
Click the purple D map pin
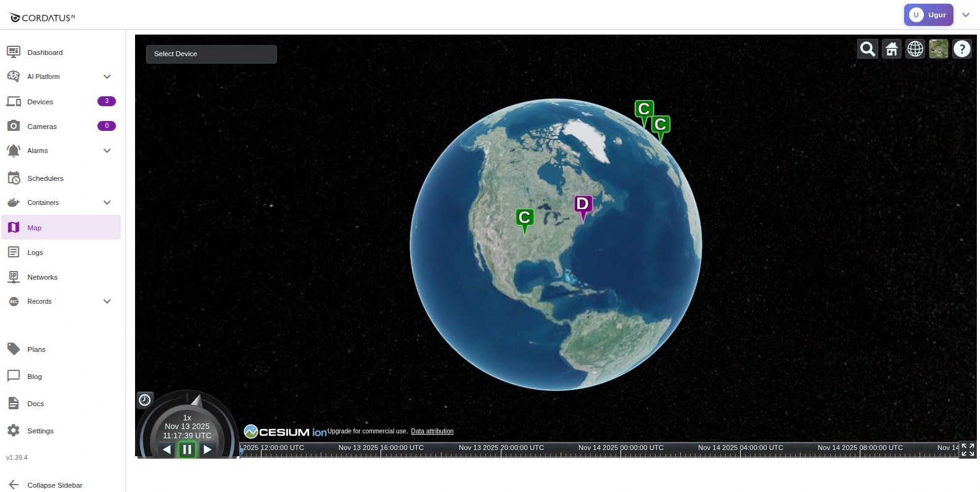[583, 206]
